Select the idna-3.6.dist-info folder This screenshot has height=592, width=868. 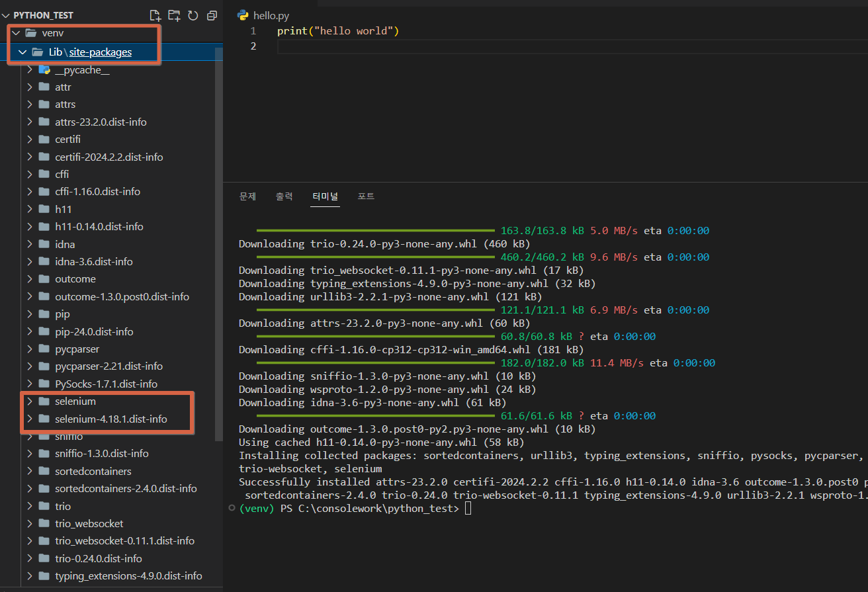(94, 261)
